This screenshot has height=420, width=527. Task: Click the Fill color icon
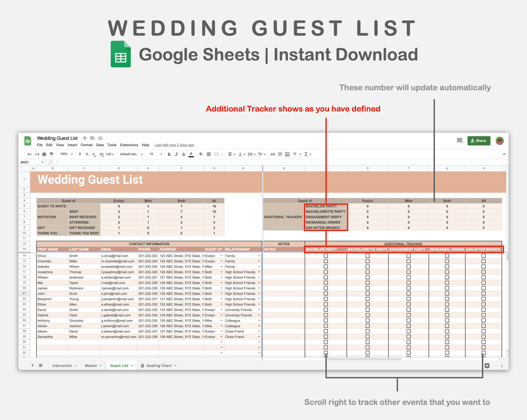[201, 154]
